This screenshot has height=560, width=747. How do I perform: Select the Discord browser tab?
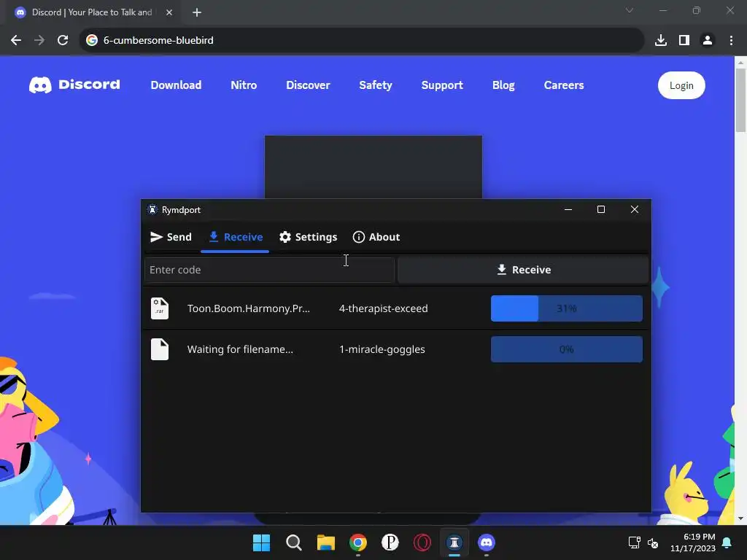tap(93, 12)
